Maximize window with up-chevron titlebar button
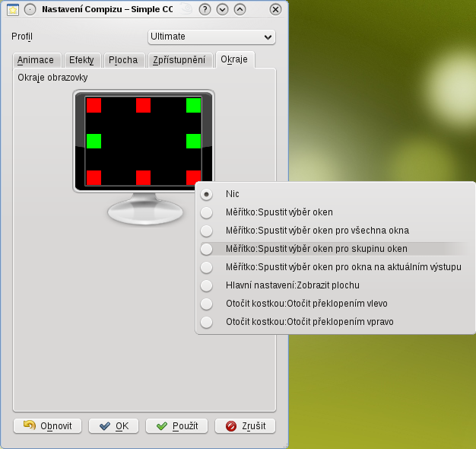The width and height of the screenshot is (476, 449). 240,10
